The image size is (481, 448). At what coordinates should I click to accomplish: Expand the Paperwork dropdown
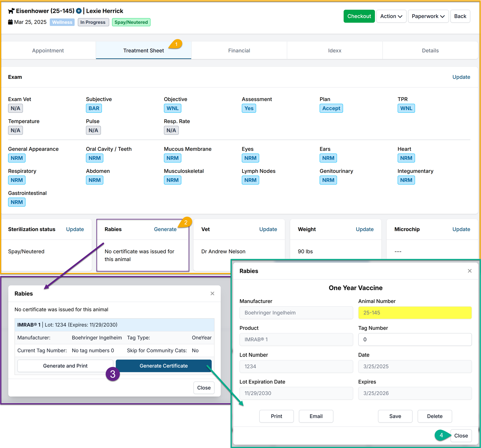(428, 16)
